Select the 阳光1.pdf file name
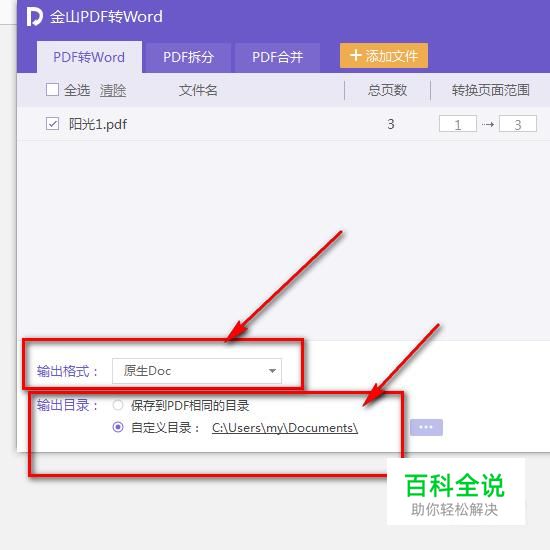 pyautogui.click(x=98, y=124)
